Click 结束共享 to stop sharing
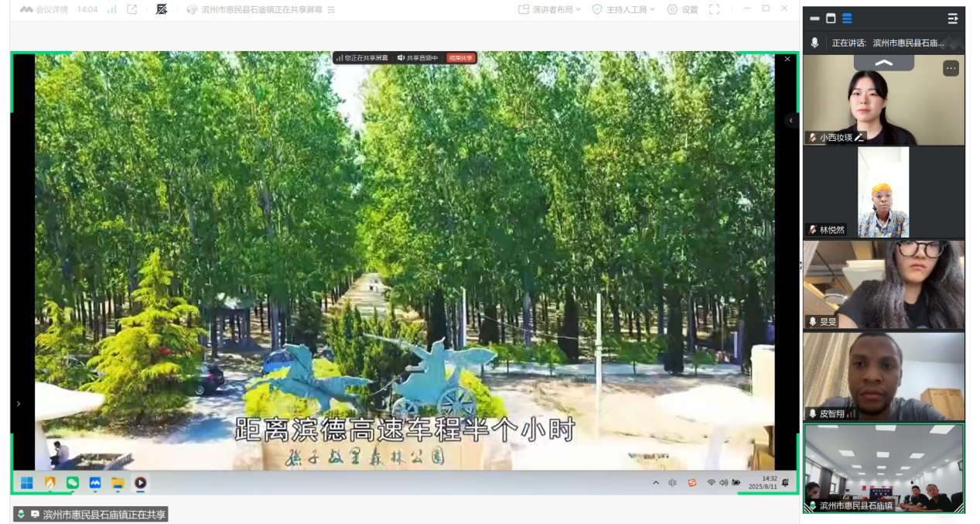Screen dimensions: 980x524 click(460, 58)
